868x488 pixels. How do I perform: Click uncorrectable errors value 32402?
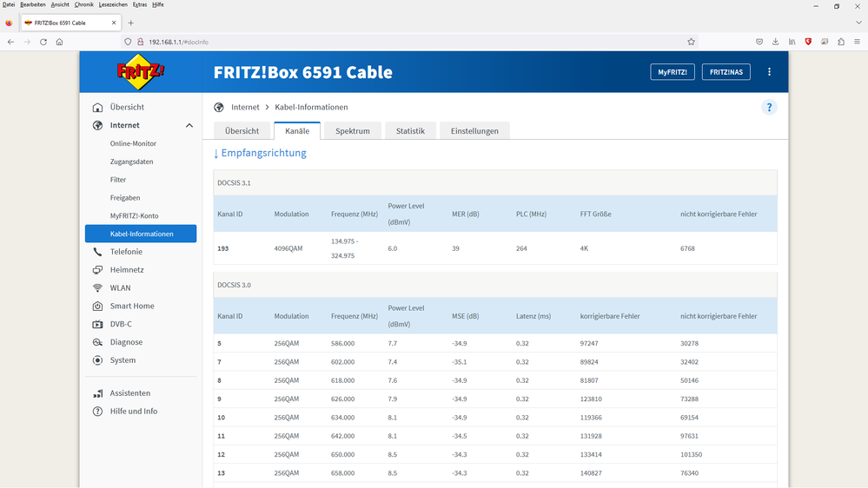pos(689,362)
